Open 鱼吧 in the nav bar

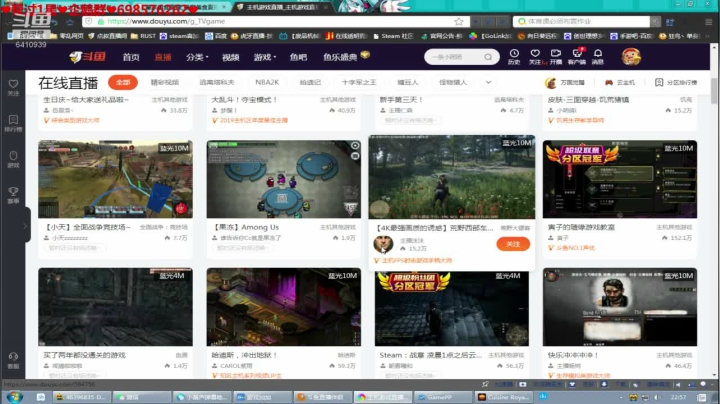point(298,57)
